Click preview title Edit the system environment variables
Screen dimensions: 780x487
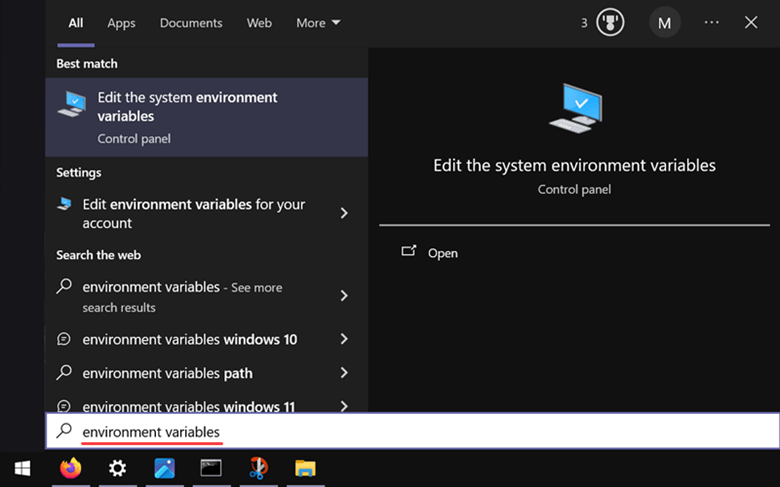coord(575,166)
